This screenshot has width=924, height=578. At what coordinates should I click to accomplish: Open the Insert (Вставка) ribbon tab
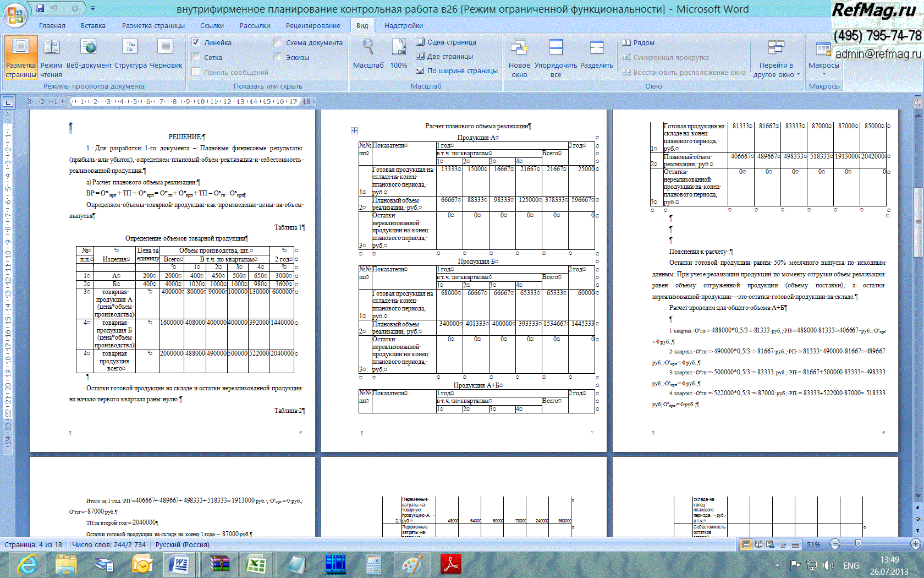pyautogui.click(x=93, y=26)
